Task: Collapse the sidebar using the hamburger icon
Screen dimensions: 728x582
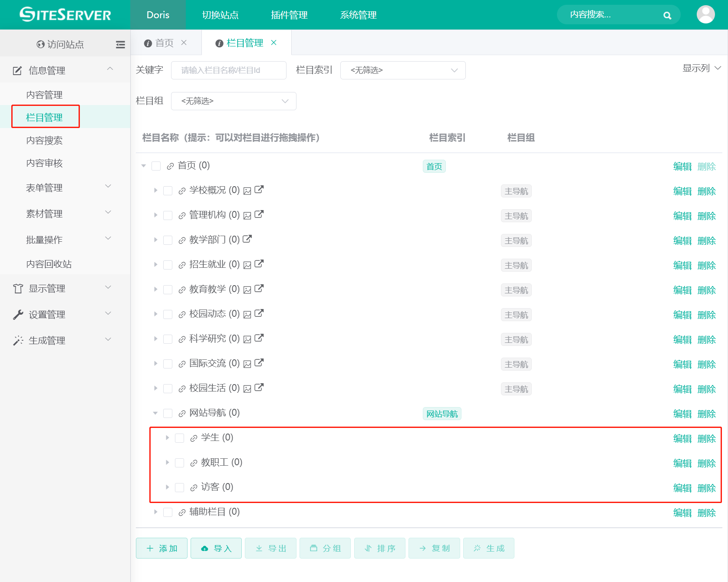Action: coord(120,44)
